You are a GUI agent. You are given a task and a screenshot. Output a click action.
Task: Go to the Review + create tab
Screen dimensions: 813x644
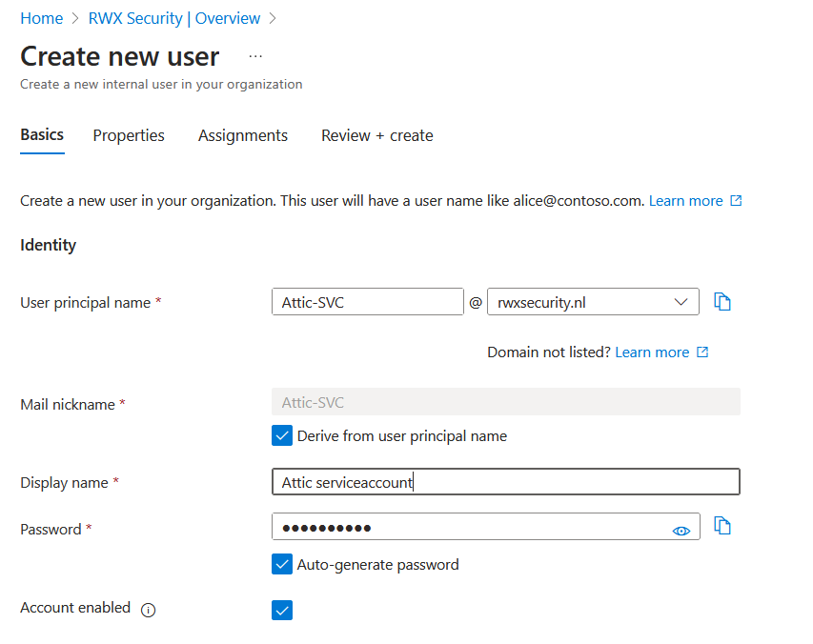click(377, 135)
